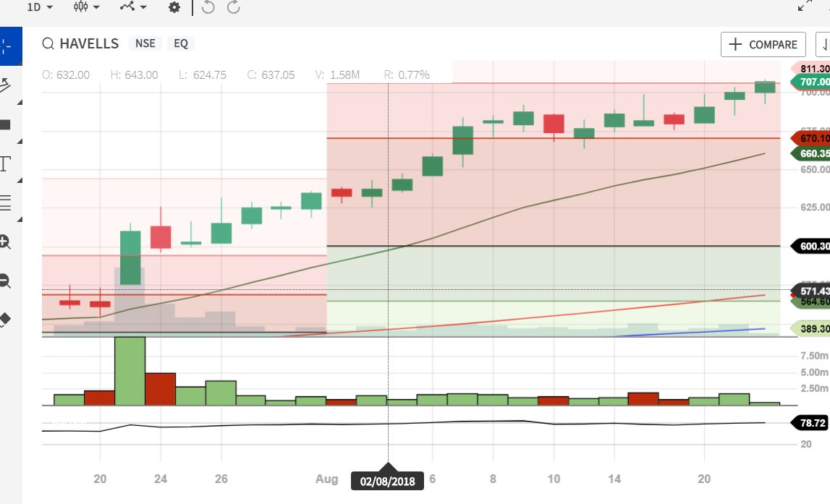Screen dimensions: 830x504
Task: Click the 78.72 RSI value label
Action: coord(809,423)
